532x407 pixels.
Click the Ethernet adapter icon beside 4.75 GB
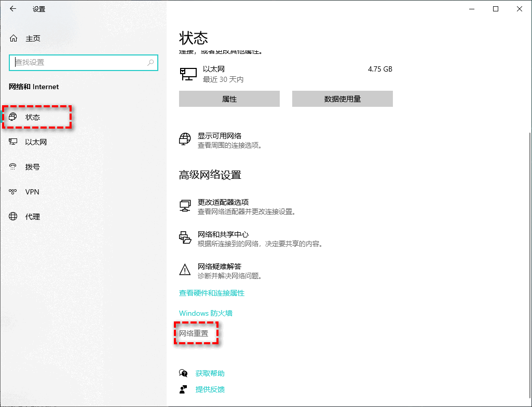coord(188,74)
